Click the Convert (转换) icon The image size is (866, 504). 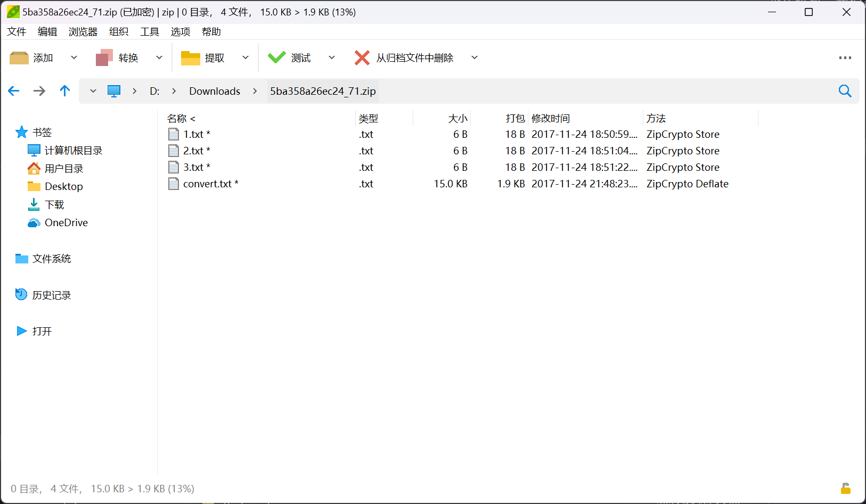pyautogui.click(x=104, y=58)
